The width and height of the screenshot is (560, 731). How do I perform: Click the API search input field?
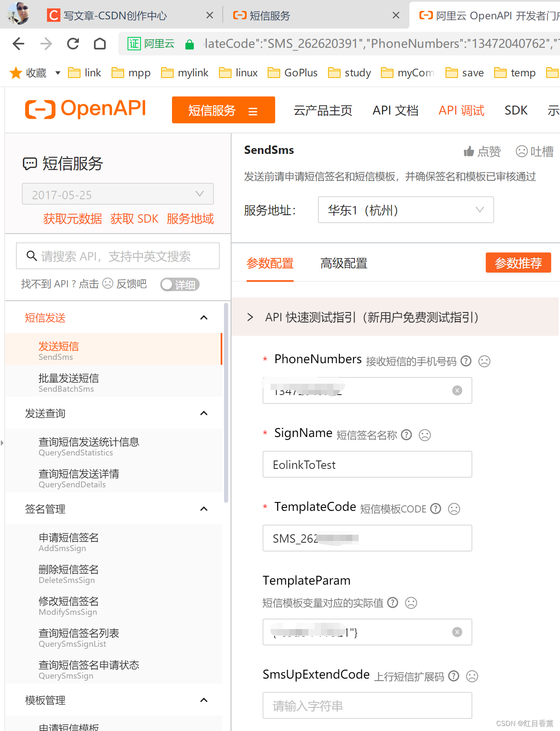click(x=118, y=256)
